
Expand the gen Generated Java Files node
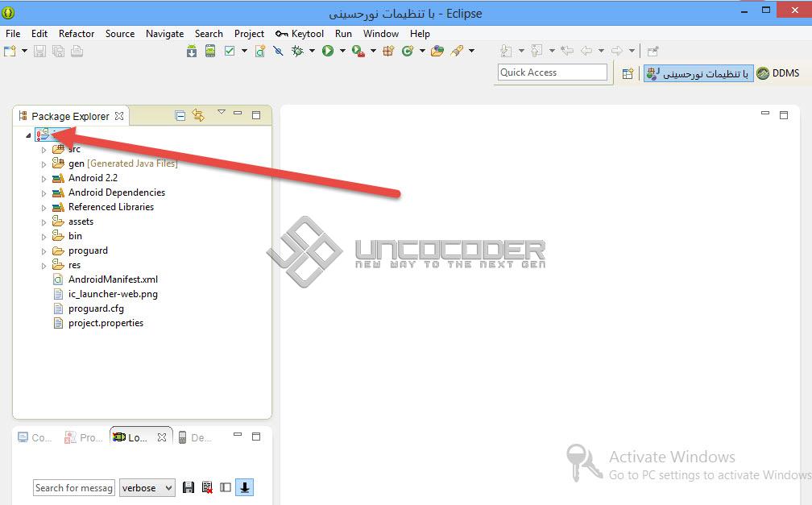43,164
